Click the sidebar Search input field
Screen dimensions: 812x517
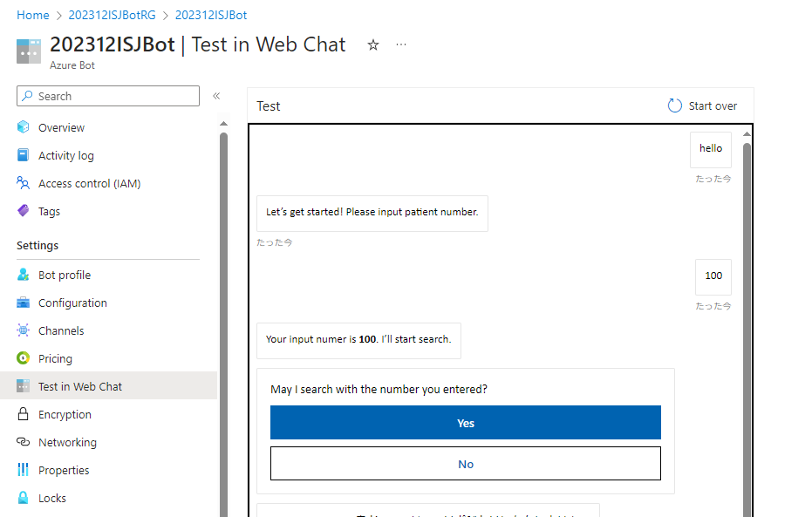113,96
